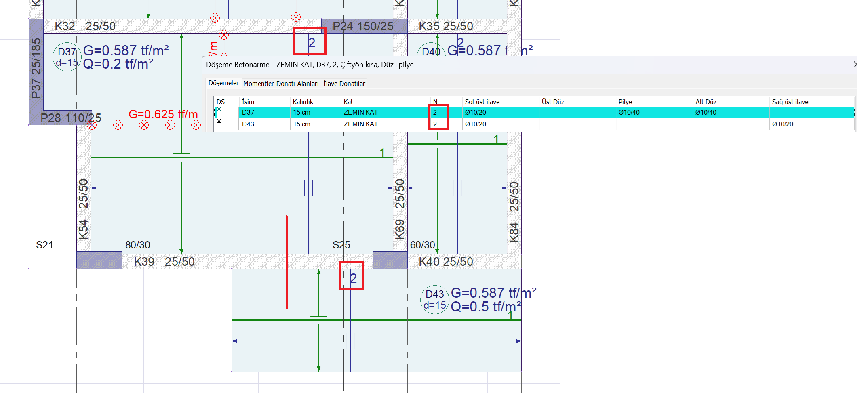The height and width of the screenshot is (393, 868).
Task: Select the K39 25/50 beam label
Action: click(x=164, y=262)
